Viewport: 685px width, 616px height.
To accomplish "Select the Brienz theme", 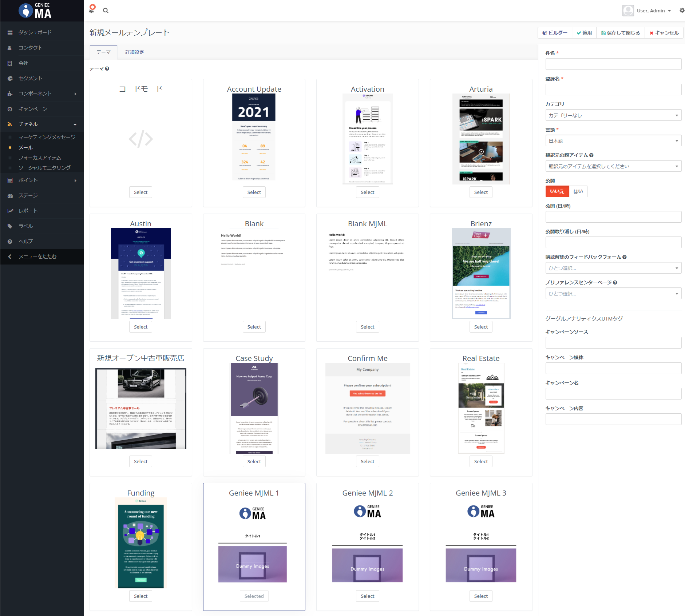I will 480,327.
